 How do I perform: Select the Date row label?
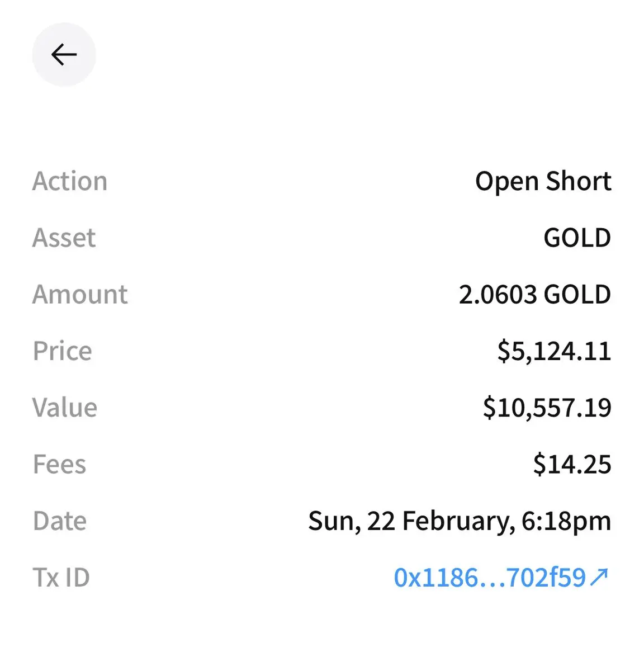[60, 521]
